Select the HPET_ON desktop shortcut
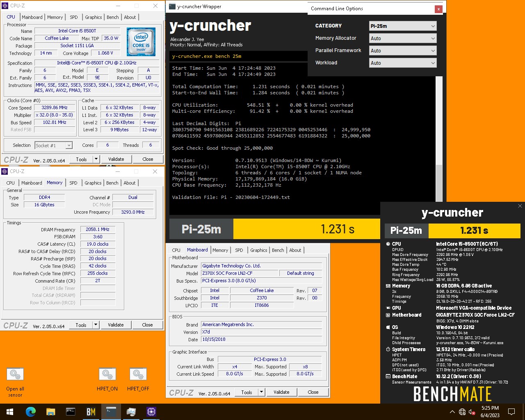This screenshot has height=420, width=525. click(x=107, y=379)
